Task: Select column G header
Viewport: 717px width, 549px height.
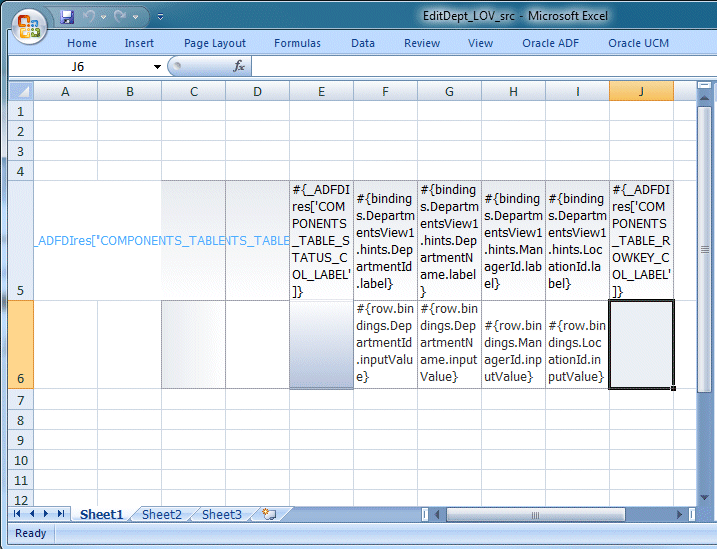Action: [x=449, y=91]
